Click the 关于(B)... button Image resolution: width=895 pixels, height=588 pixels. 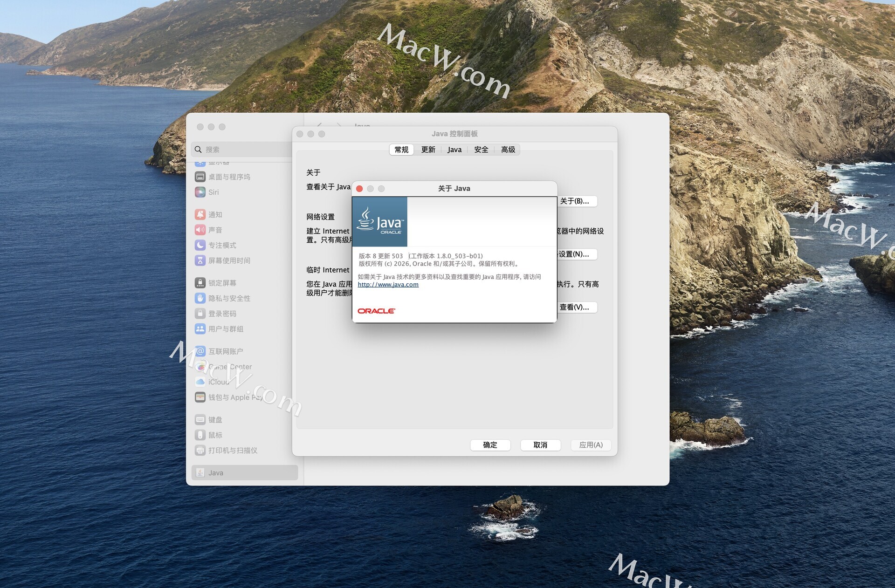coord(577,201)
